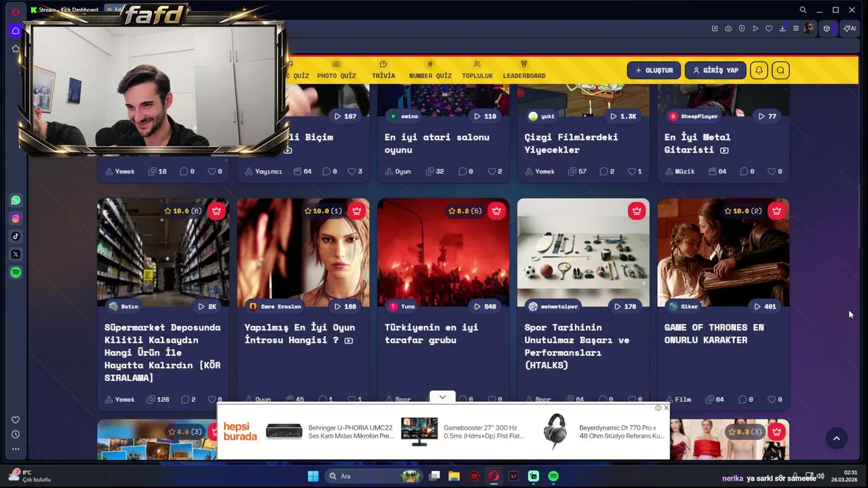Screen dimensions: 868x488
Task: Like the Game of Thrones quiz heart
Action: point(772,399)
